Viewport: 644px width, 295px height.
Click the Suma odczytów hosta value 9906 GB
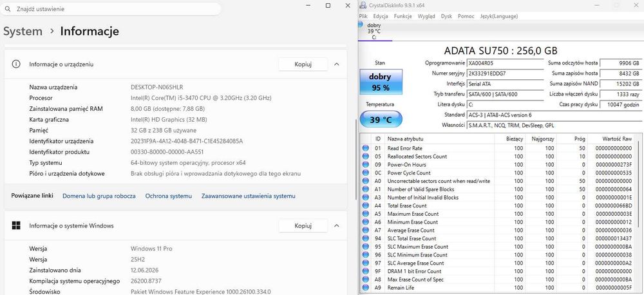pos(621,63)
